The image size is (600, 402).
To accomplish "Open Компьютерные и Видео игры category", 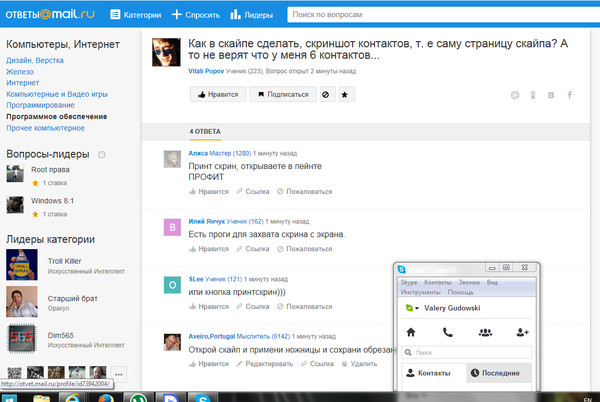I will 57,94.
